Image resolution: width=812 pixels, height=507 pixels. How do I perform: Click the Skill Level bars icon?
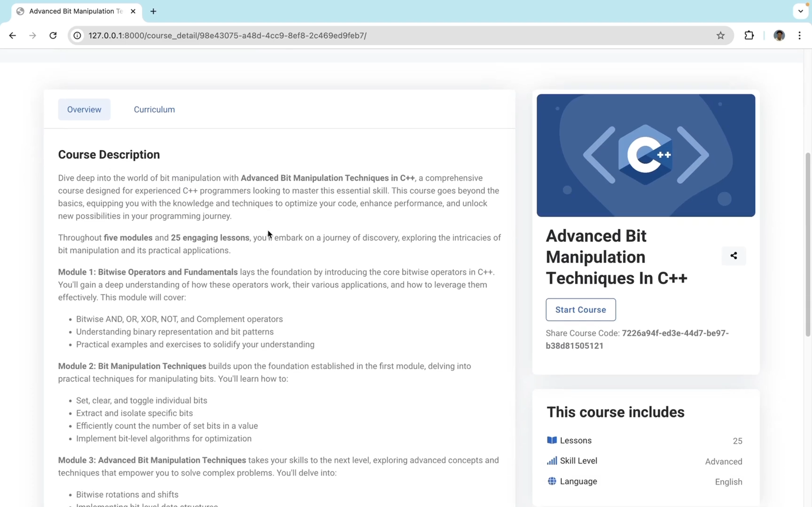[x=551, y=461]
